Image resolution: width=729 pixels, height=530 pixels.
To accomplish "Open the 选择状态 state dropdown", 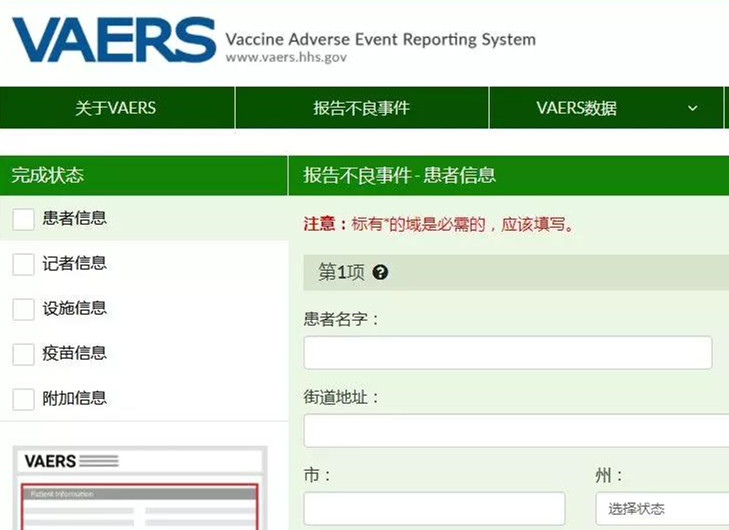I will (662, 509).
